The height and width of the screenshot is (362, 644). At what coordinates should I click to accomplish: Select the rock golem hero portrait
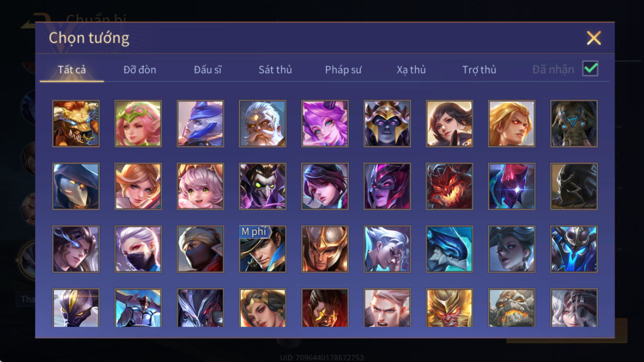(512, 308)
